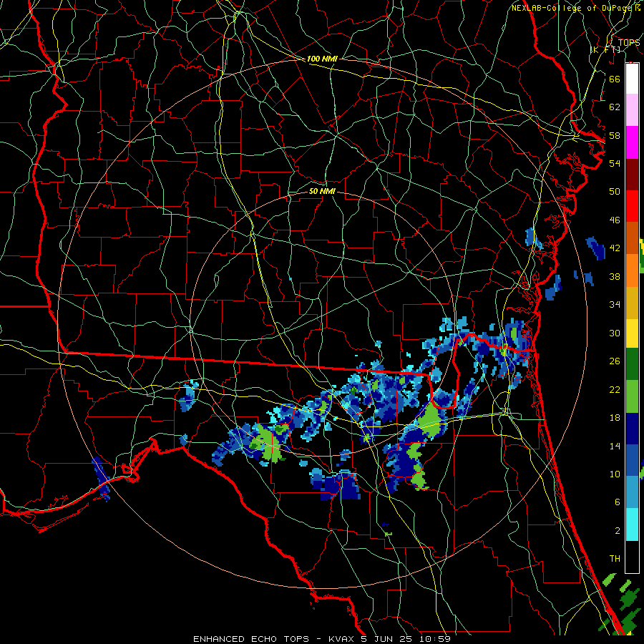Click the white swatch in the tops legend
This screenshot has width=644, height=644.
pyautogui.click(x=632, y=79)
